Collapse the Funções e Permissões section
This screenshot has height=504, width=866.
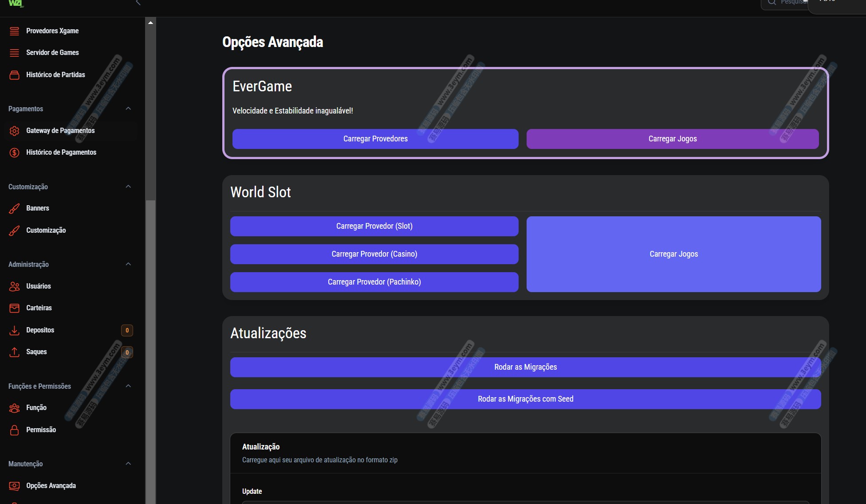(128, 386)
